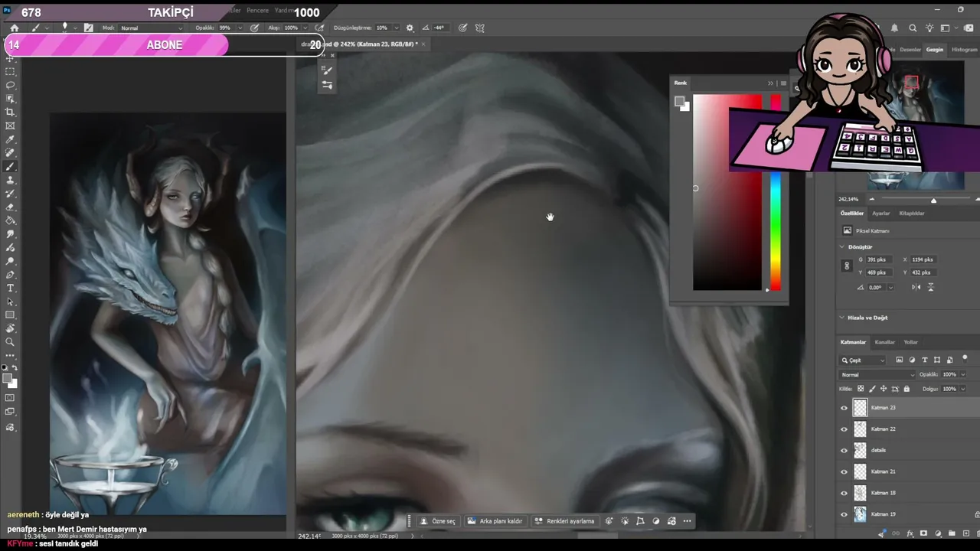Open the Akış flow dropdown
The image size is (980, 551).
tap(305, 28)
